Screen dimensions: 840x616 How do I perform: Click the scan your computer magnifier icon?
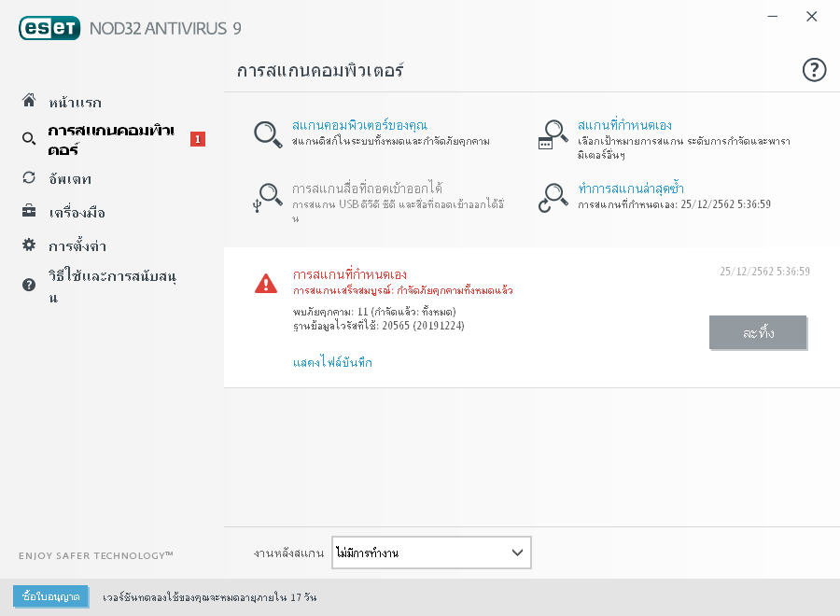point(268,133)
